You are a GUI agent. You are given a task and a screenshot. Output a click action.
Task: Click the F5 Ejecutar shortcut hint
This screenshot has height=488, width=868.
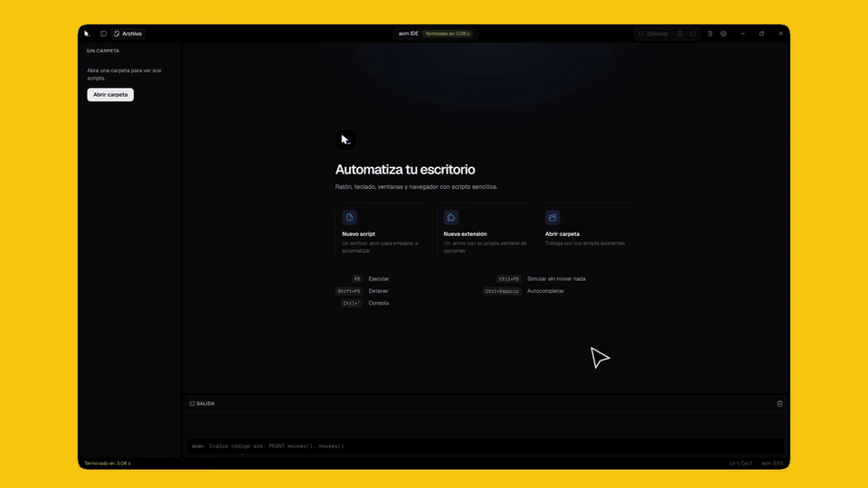pyautogui.click(x=371, y=279)
